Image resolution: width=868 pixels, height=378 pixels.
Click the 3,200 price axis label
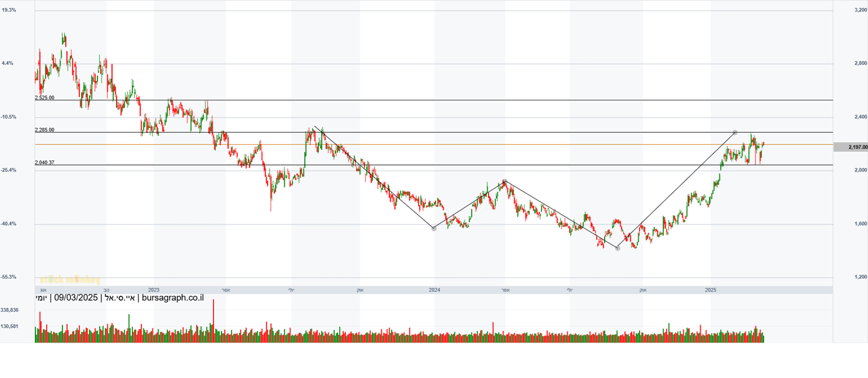(860, 10)
